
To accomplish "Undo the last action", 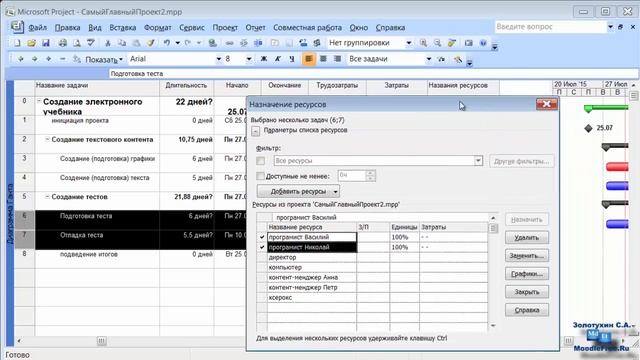I will click(x=167, y=43).
